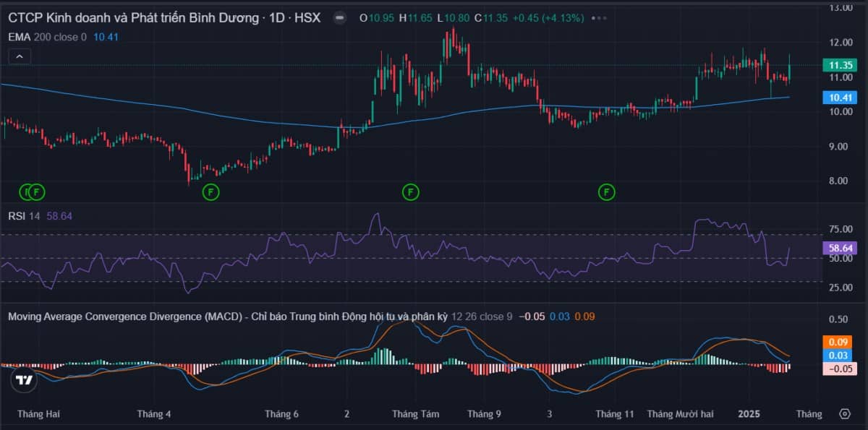This screenshot has height=430, width=868.
Task: Click the green 11.35 last price label
Action: pyautogui.click(x=840, y=65)
